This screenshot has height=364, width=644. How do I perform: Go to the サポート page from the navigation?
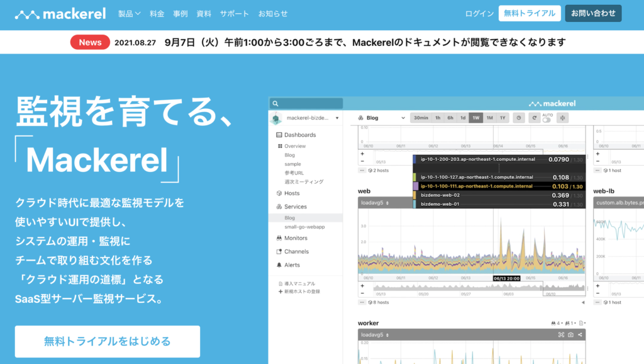coord(235,13)
